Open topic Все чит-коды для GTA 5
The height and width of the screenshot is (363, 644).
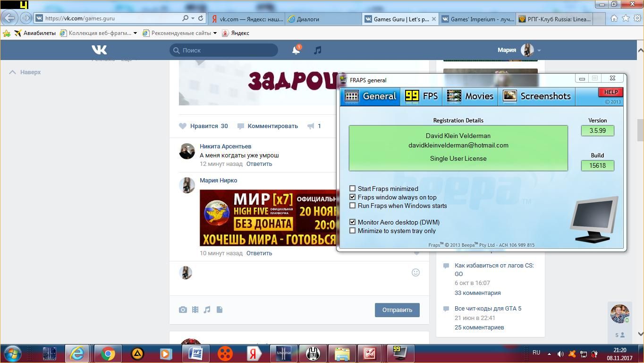click(x=488, y=309)
